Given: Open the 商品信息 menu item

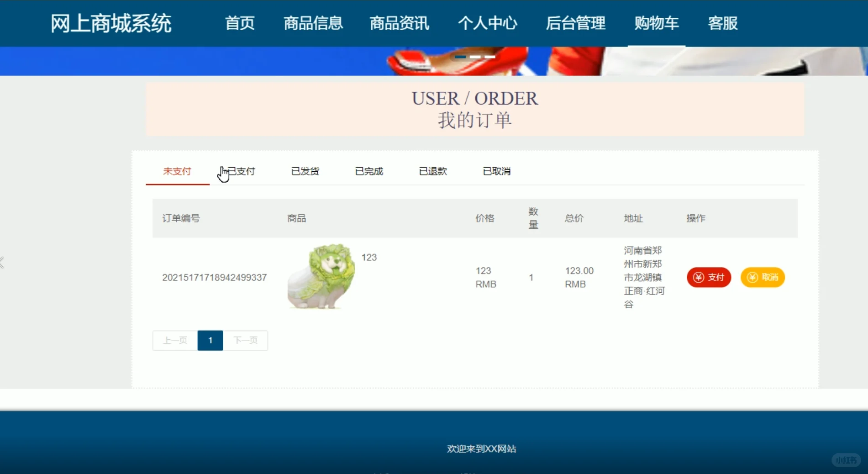Looking at the screenshot, I should click(x=313, y=24).
